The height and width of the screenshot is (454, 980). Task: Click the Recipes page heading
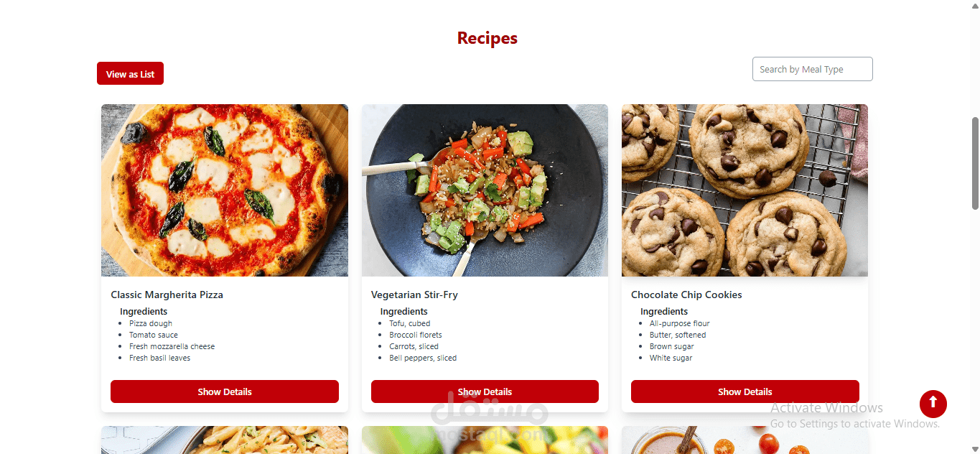(x=487, y=38)
